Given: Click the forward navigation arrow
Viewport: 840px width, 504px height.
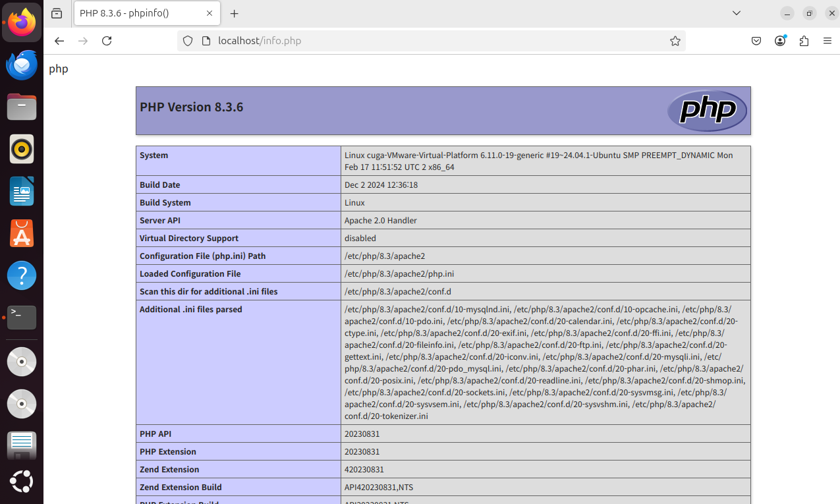Looking at the screenshot, I should pos(83,41).
